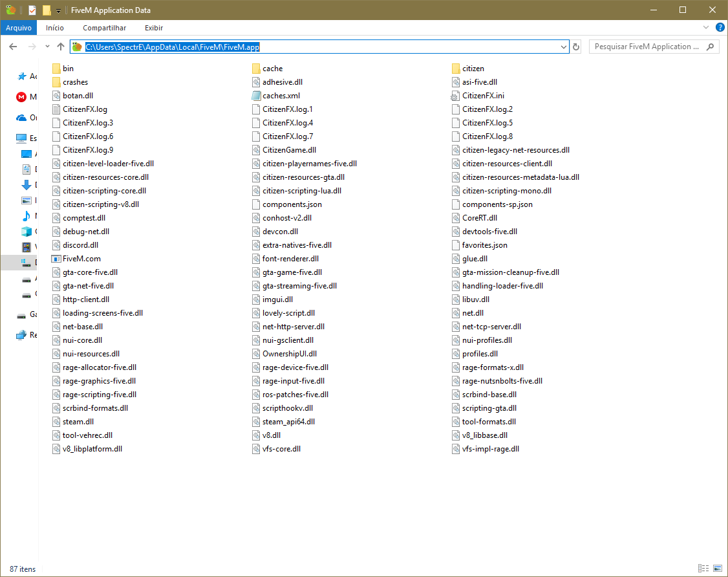This screenshot has height=577, width=728.
Task: Select the cache folder icon
Action: coord(256,69)
